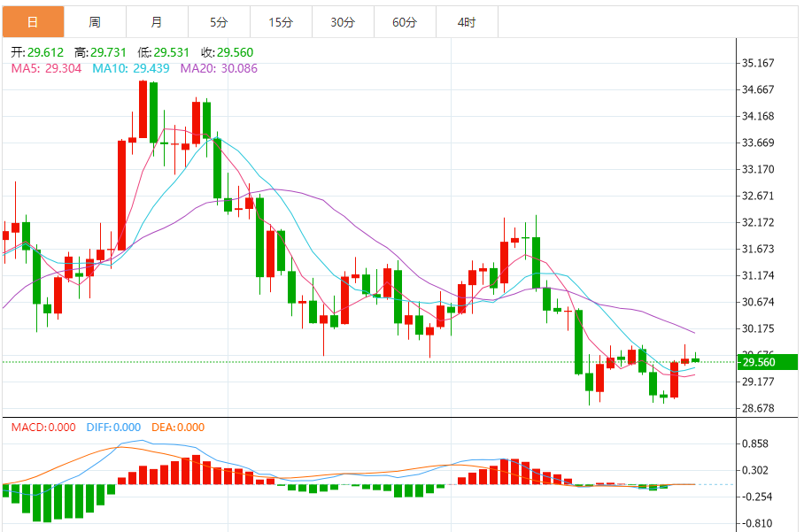Click the high price value 29.731
Screen dimensions: 804x532
click(x=108, y=52)
